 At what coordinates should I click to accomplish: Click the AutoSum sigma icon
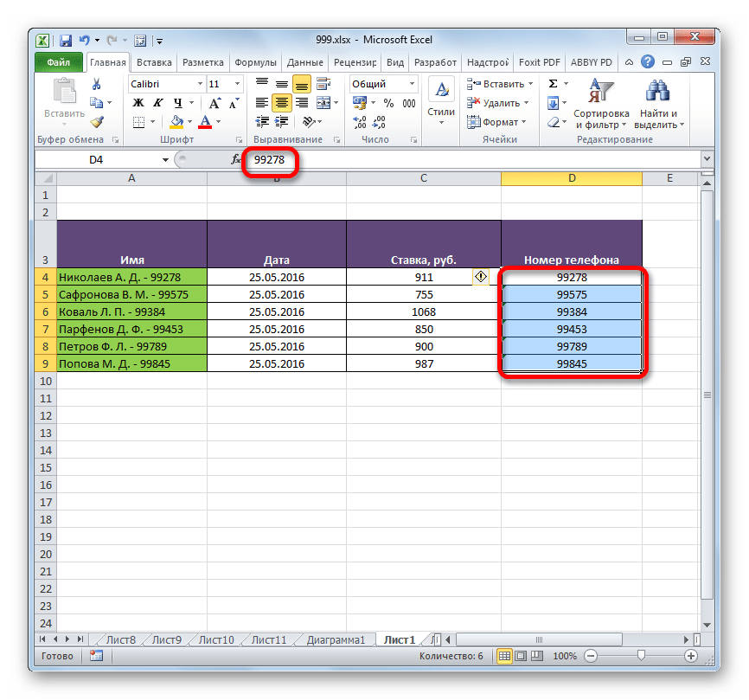[x=553, y=84]
